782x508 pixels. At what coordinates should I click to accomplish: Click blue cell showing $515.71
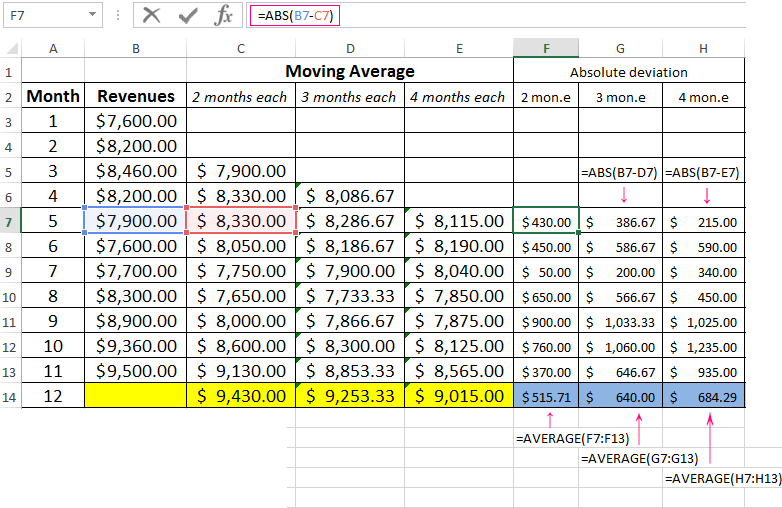click(545, 396)
